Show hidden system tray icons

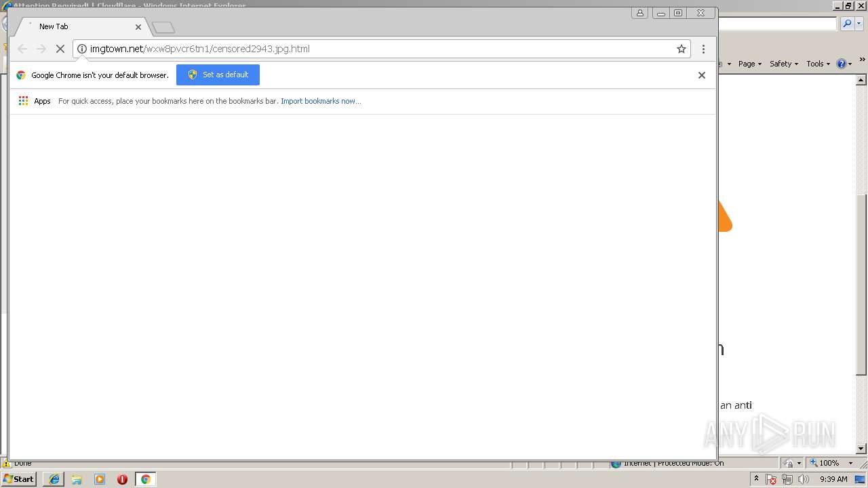(x=756, y=479)
